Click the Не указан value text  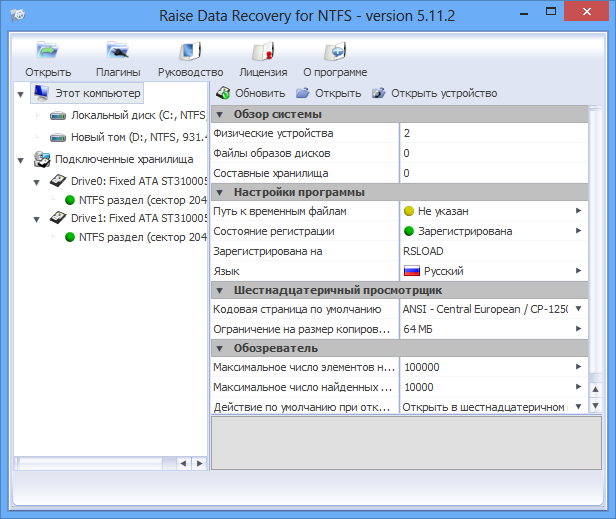[443, 211]
